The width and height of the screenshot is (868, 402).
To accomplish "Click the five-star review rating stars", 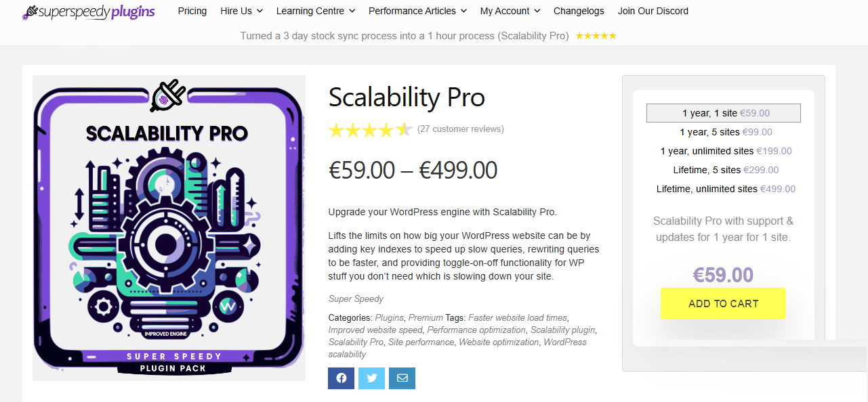I will point(371,129).
